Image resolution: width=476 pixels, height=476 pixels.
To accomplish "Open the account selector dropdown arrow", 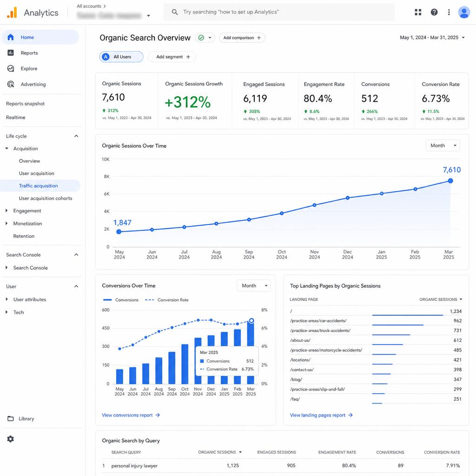I will tap(148, 16).
